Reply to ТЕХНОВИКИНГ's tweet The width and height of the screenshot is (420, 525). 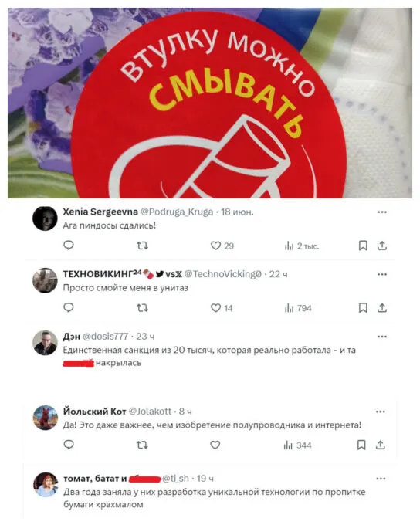69,308
